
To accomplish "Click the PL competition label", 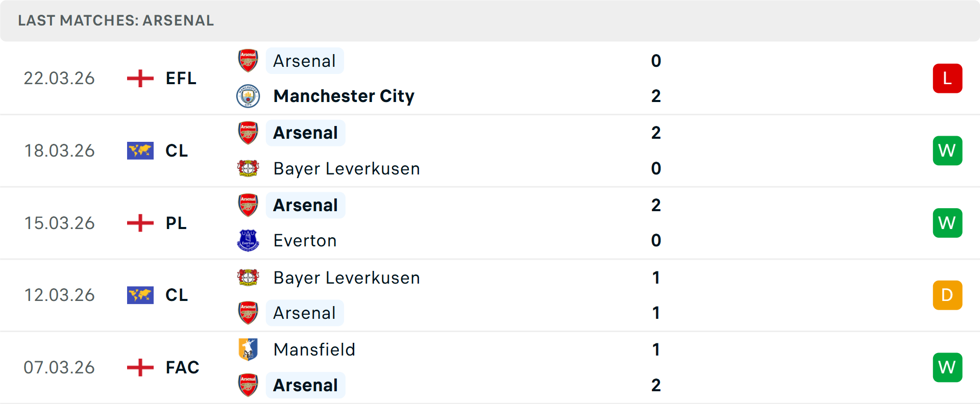I will click(x=176, y=223).
